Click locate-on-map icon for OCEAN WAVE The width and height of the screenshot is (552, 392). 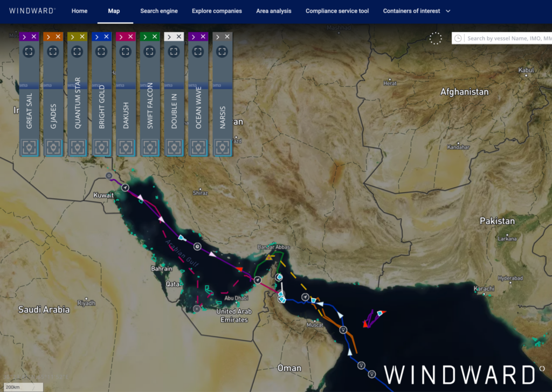coord(198,147)
